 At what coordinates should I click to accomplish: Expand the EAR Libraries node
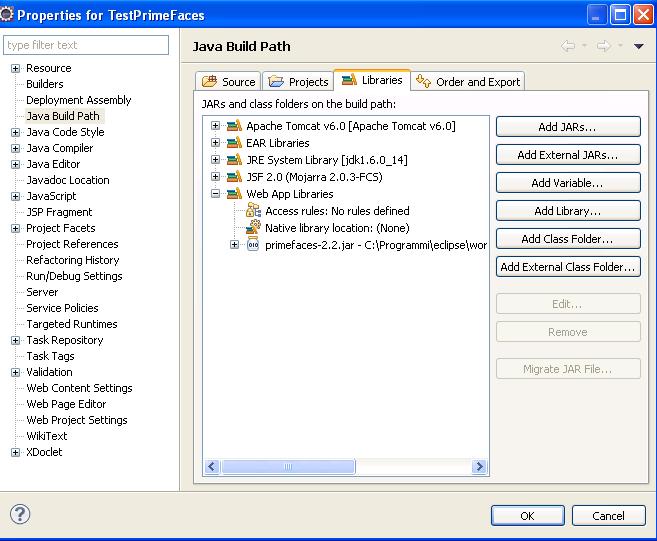(215, 142)
